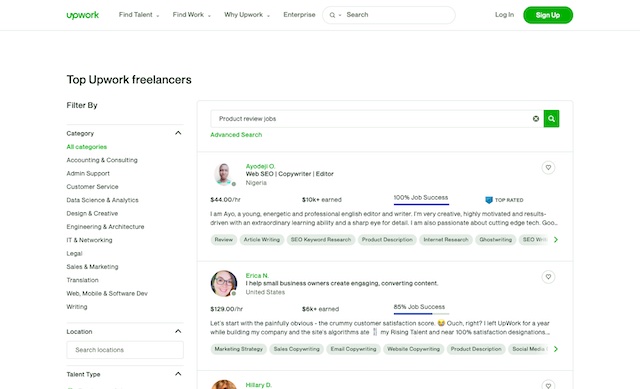Save Hillary D. with heart icon
The height and width of the screenshot is (389, 640).
(x=548, y=385)
